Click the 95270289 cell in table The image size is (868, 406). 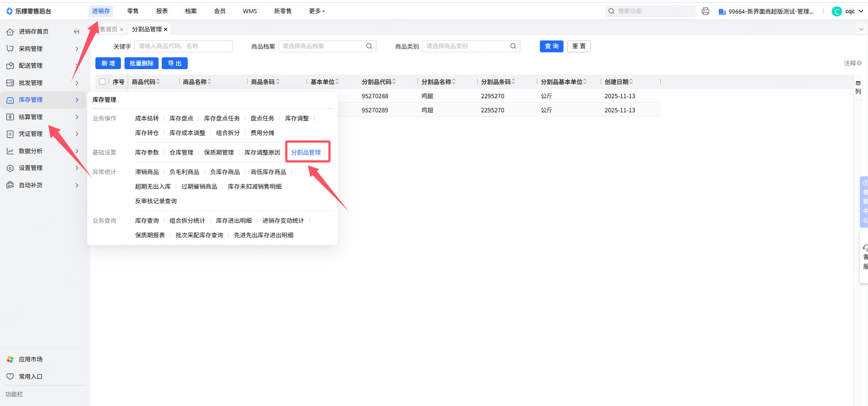(x=375, y=110)
